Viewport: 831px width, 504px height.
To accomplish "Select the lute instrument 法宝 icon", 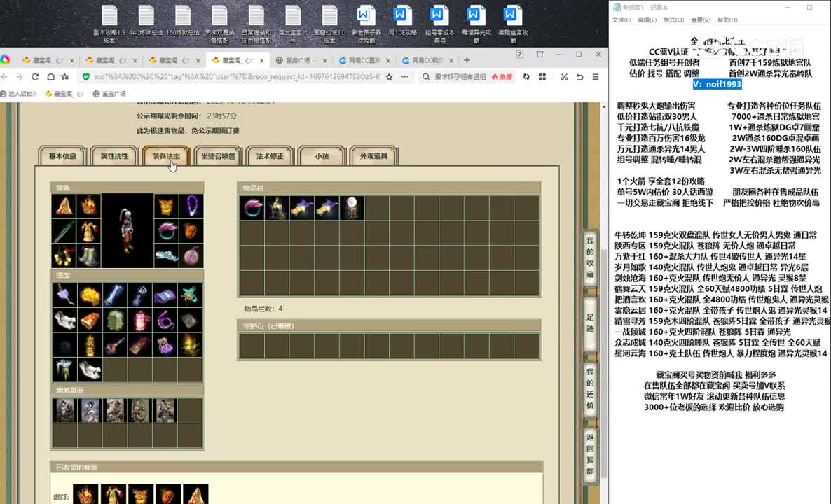I will coord(115,345).
